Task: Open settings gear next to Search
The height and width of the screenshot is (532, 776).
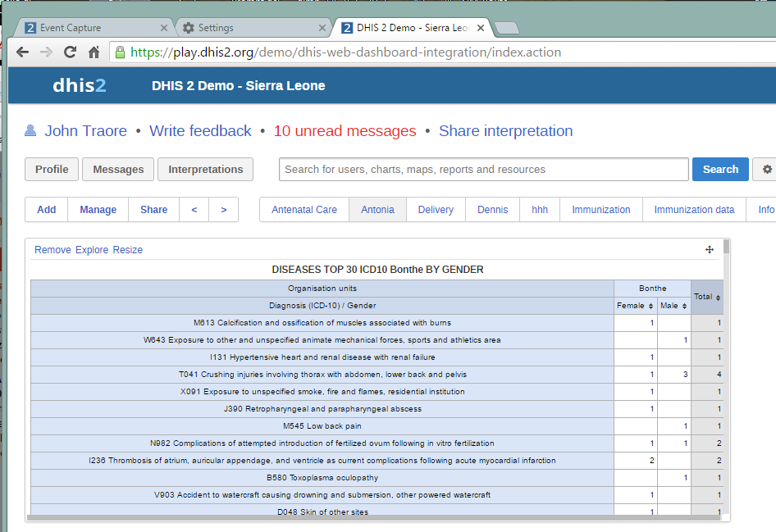Action: [x=767, y=170]
